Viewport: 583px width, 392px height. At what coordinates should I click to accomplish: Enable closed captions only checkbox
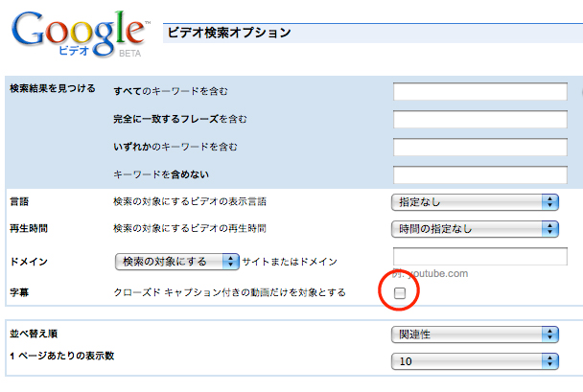tap(400, 292)
